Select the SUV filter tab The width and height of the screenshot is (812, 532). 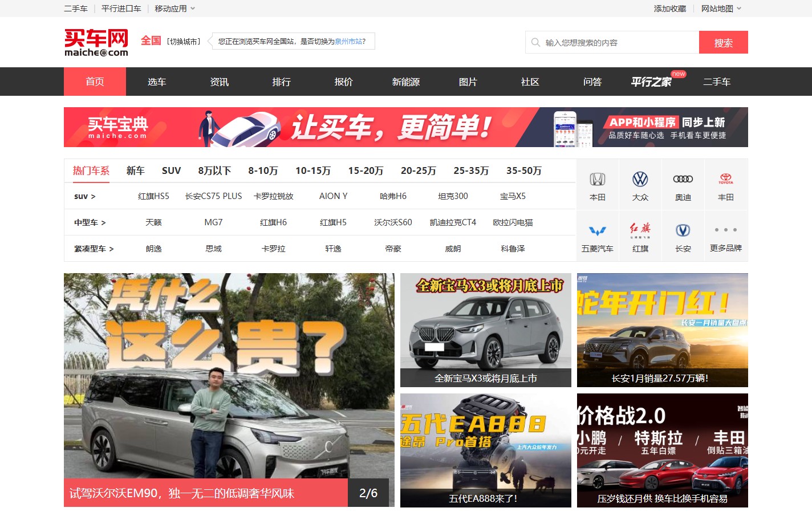tap(171, 170)
